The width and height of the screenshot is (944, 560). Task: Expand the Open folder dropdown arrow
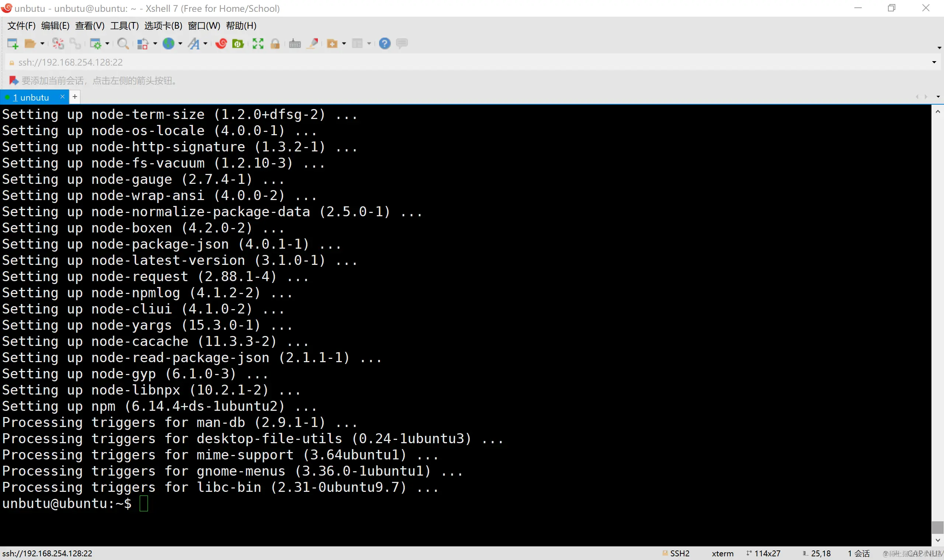tap(42, 43)
